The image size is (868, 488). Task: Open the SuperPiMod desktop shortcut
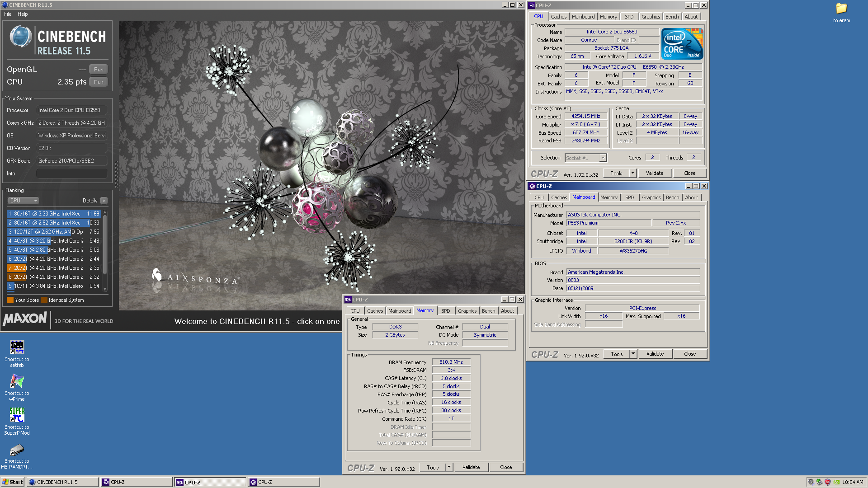17,422
